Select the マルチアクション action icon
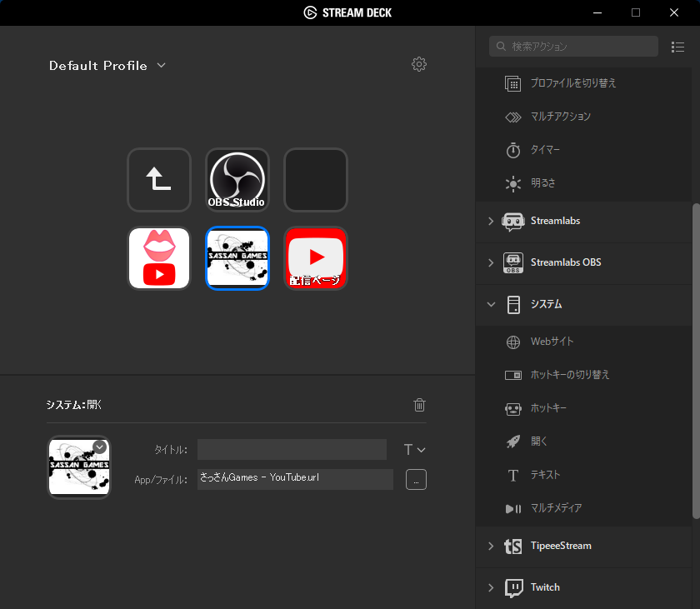The width and height of the screenshot is (700, 609). tap(514, 117)
